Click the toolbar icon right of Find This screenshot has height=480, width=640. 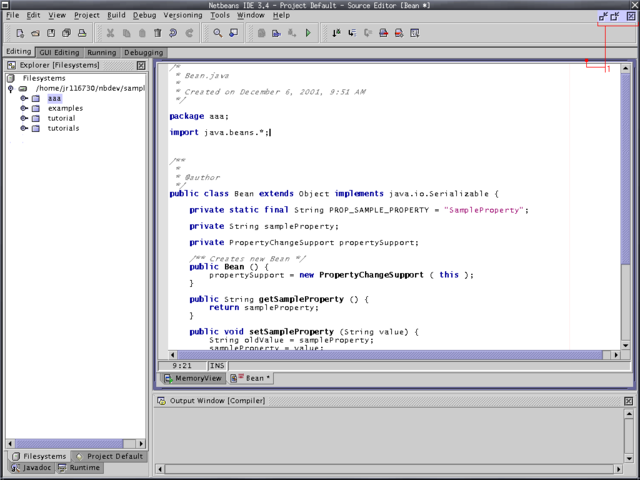(233, 33)
